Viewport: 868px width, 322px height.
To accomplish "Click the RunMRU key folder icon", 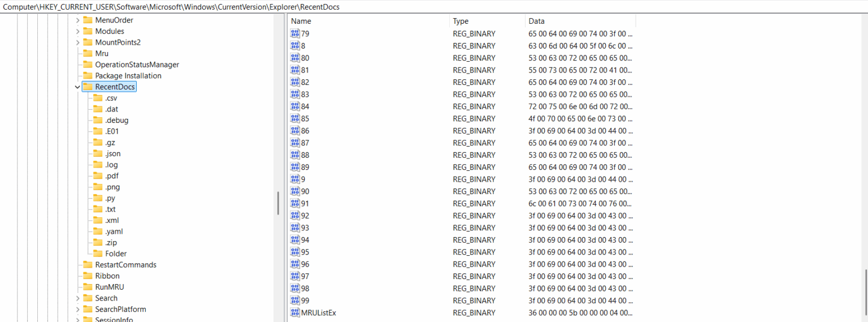I will (88, 287).
